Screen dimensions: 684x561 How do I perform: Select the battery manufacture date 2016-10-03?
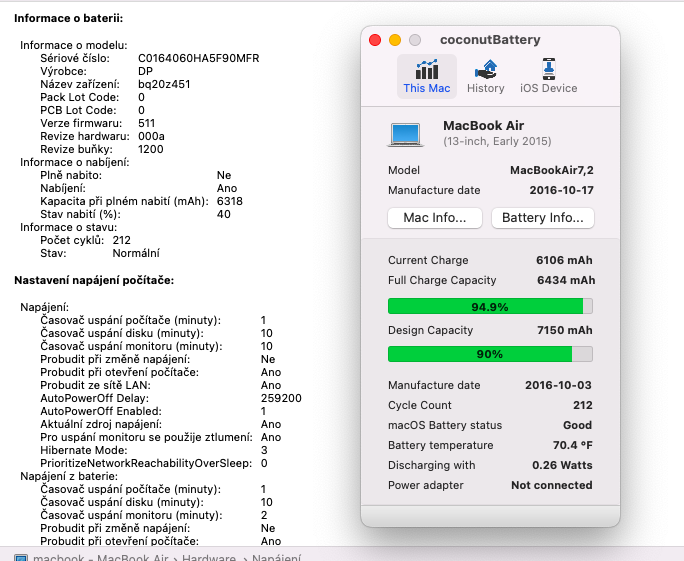click(x=558, y=385)
